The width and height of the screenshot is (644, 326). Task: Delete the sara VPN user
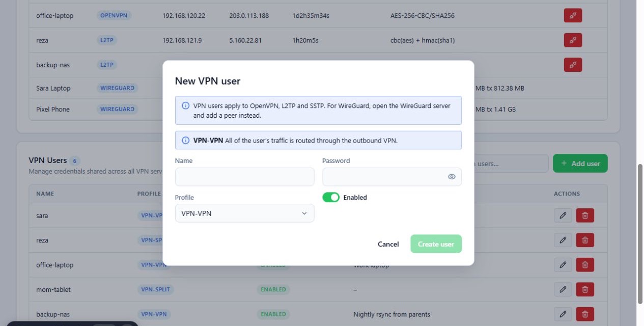(x=585, y=215)
